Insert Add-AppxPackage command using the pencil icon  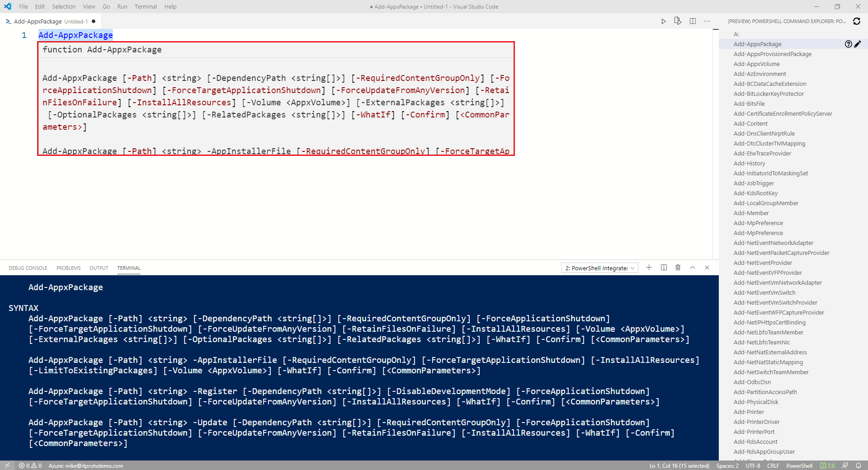click(x=858, y=44)
